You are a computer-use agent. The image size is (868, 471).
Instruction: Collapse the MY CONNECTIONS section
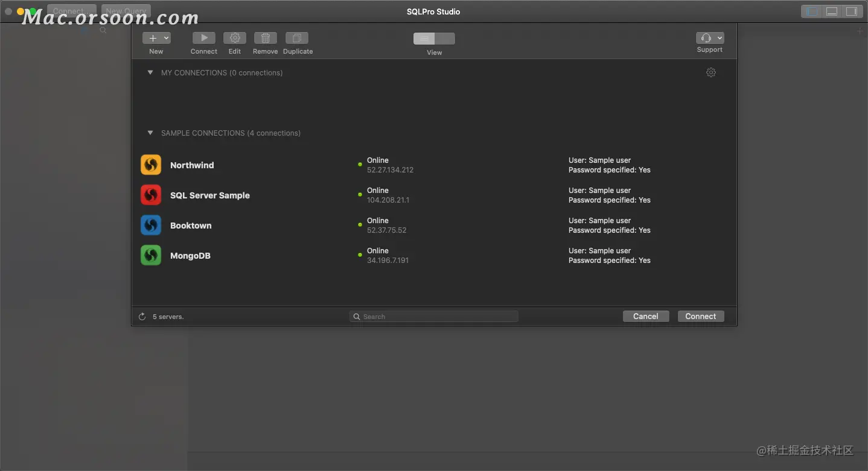coord(150,72)
